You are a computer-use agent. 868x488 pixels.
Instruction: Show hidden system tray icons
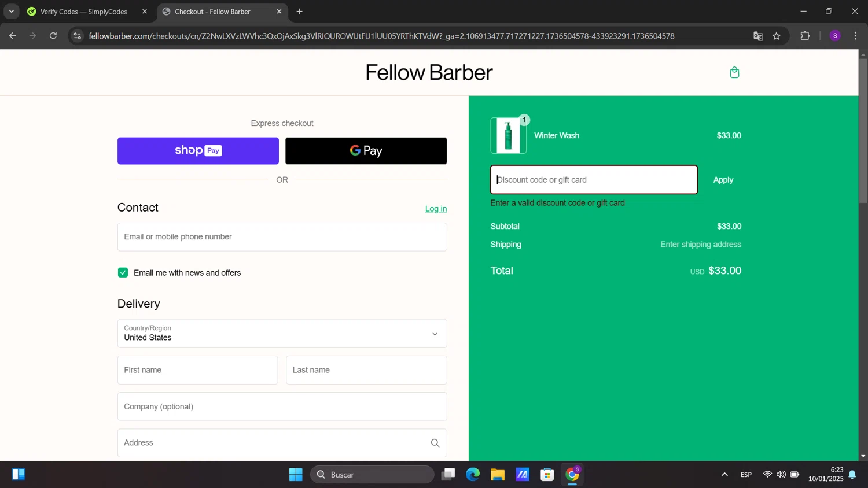click(x=724, y=475)
